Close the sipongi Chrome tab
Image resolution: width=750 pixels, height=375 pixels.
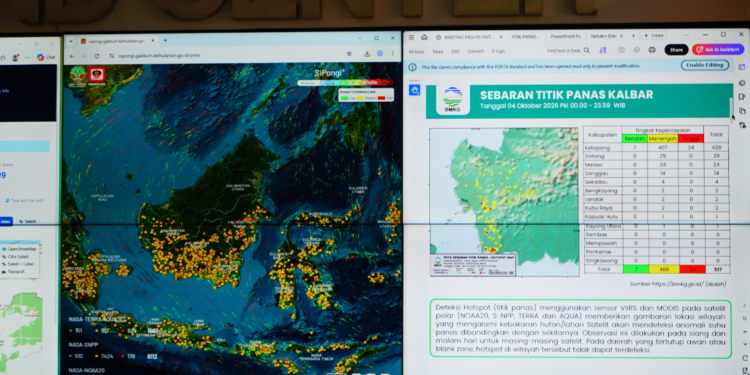point(153,41)
